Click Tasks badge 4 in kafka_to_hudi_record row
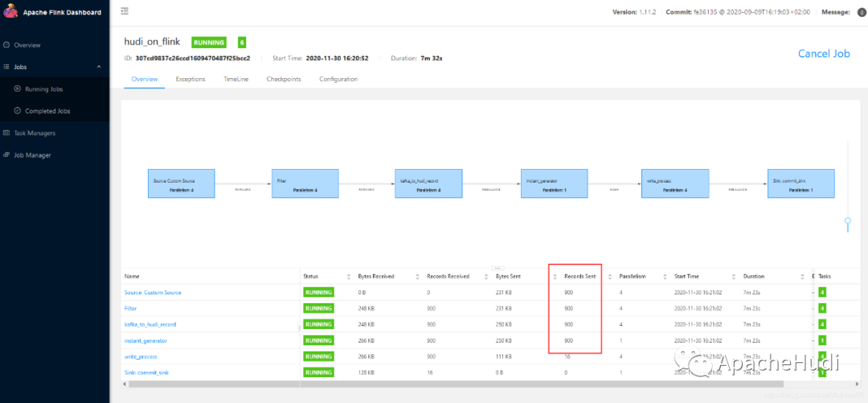Screen dimensions: 868x403 coord(823,324)
